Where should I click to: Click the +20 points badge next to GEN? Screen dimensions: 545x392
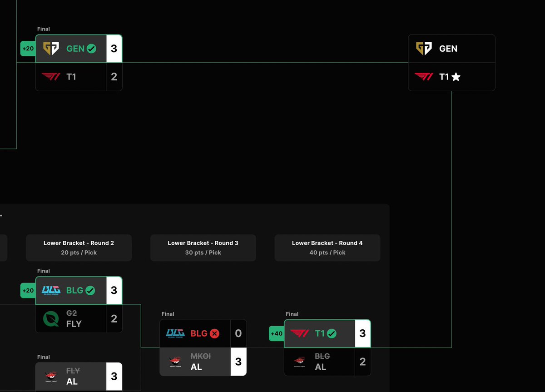coord(28,49)
